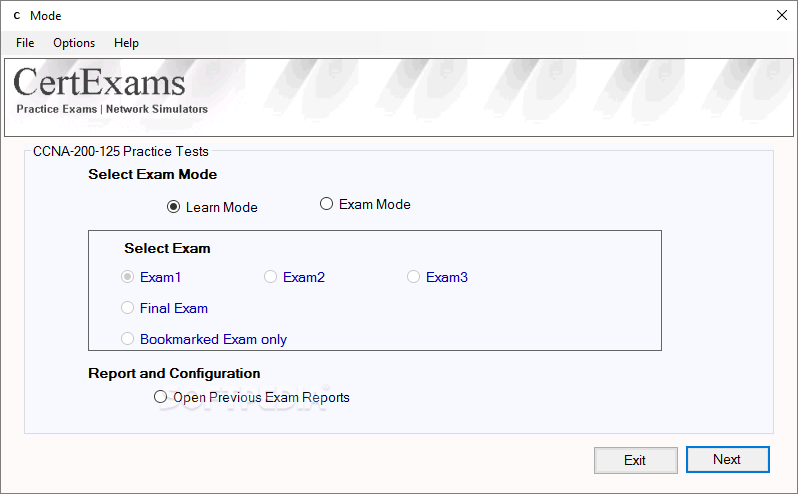Click the CertExams logo banner
Viewport: 798px width, 494px height.
pos(398,98)
